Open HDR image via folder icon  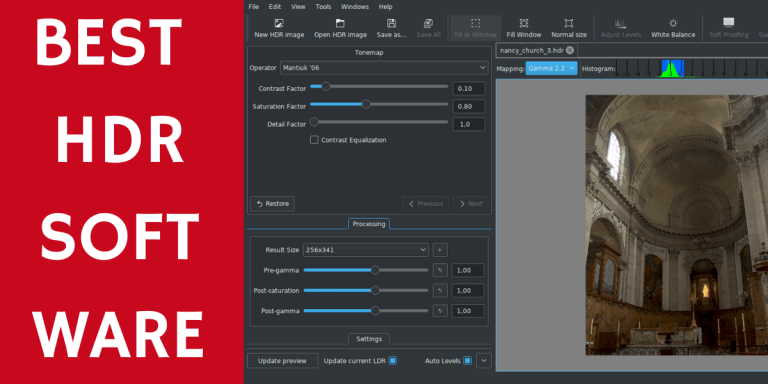pos(340,23)
